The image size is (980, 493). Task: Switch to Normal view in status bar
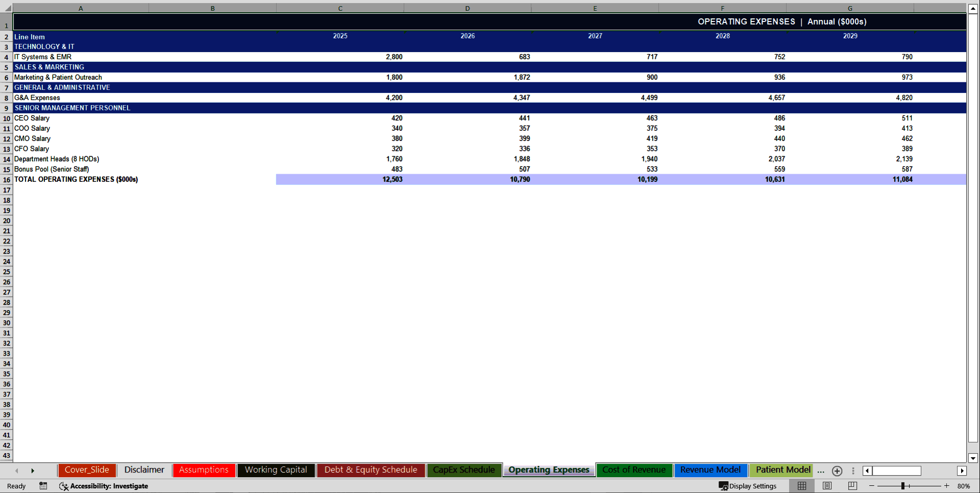pos(801,486)
